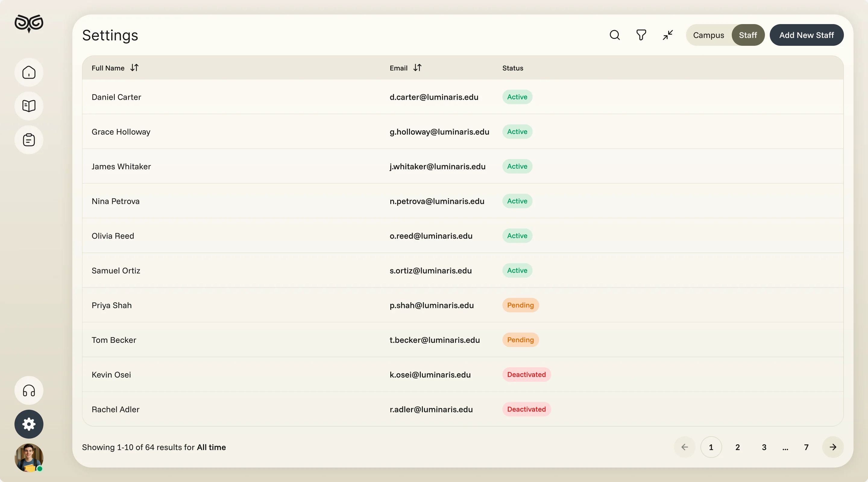Image resolution: width=868 pixels, height=482 pixels.
Task: Select the Rachel Adler name
Action: click(x=115, y=409)
